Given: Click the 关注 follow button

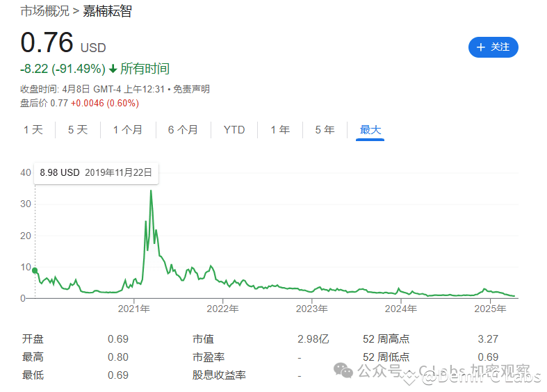Looking at the screenshot, I should tap(493, 47).
